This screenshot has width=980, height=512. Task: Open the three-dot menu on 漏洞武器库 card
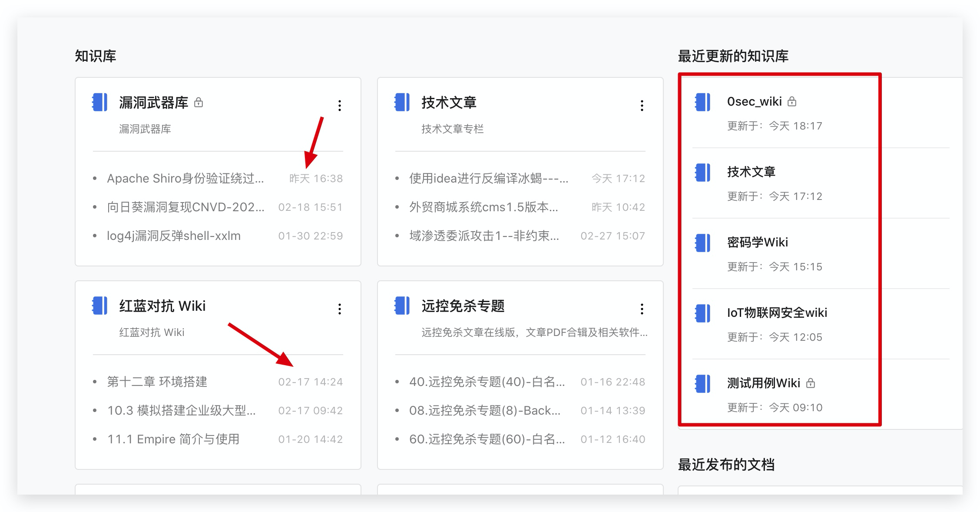(x=340, y=105)
